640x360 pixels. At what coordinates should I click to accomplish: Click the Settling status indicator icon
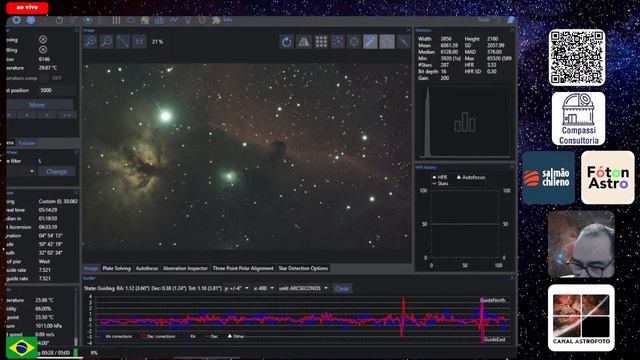point(43,50)
